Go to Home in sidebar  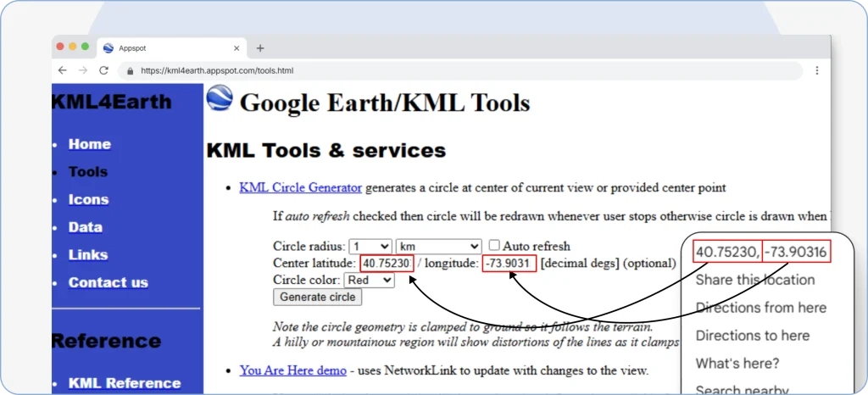click(90, 144)
